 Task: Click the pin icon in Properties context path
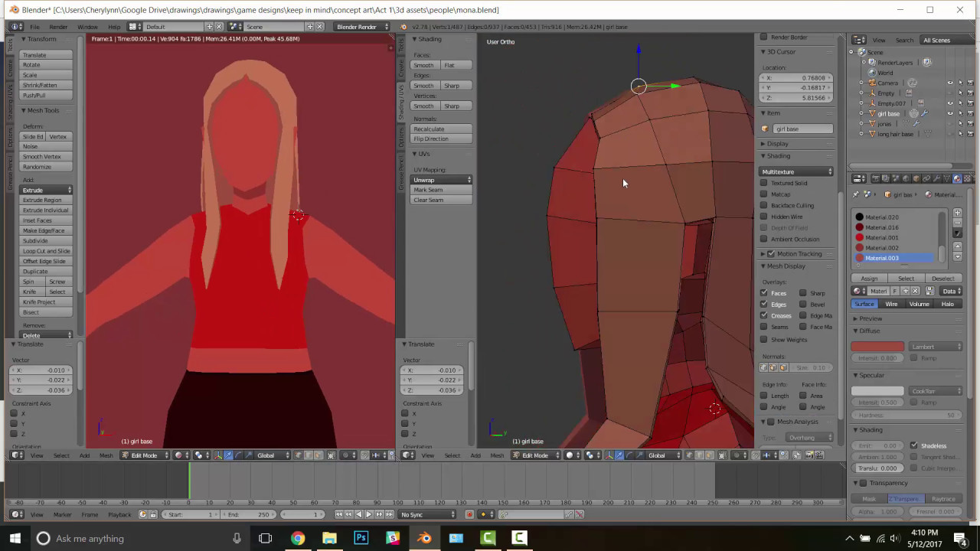coord(856,194)
